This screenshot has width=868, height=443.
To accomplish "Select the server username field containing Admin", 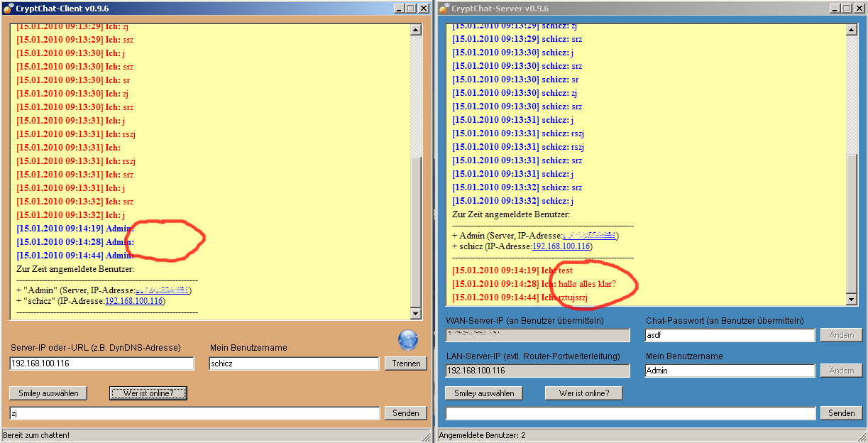I will [x=730, y=371].
